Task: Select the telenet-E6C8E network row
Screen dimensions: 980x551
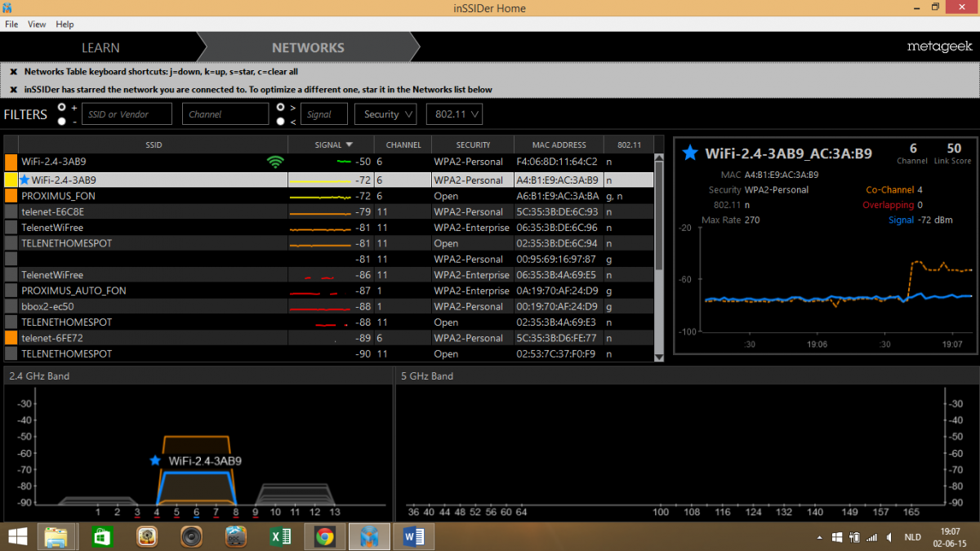Action: coord(329,211)
